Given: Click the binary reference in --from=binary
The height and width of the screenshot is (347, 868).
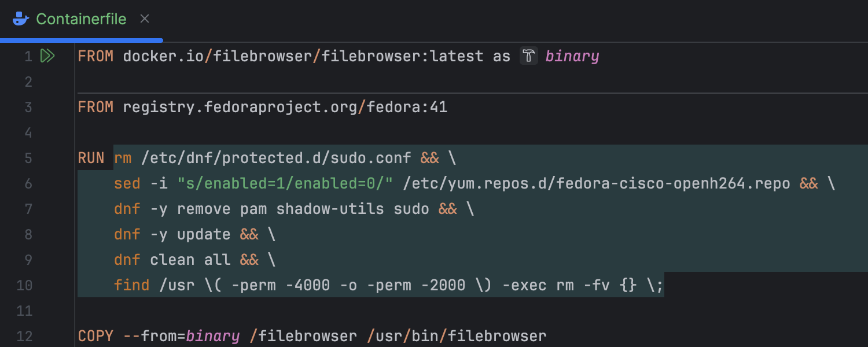Looking at the screenshot, I should pyautogui.click(x=212, y=336).
